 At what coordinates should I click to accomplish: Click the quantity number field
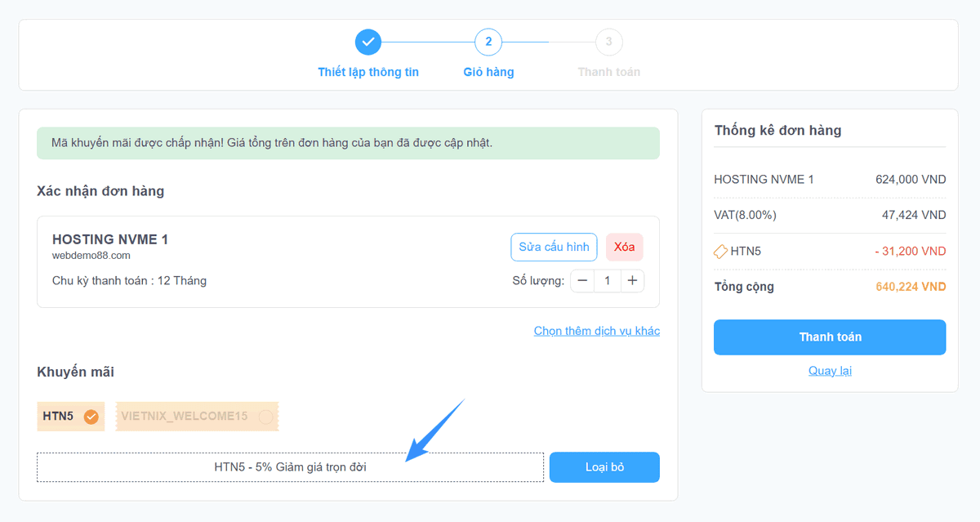(607, 281)
